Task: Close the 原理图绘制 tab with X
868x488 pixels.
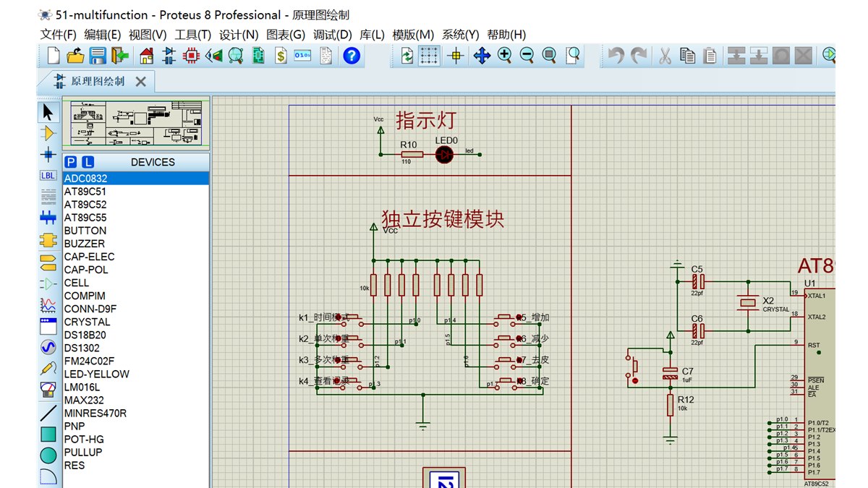Action: [141, 82]
